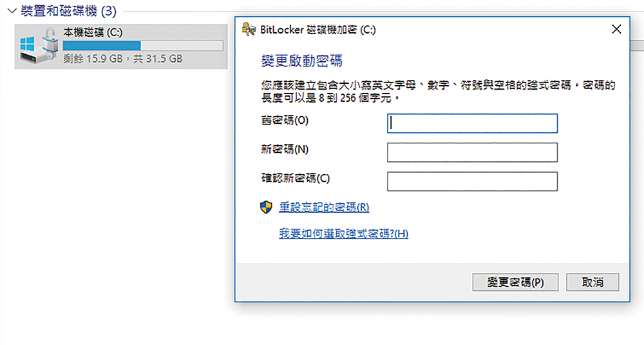Collapse the 裝置和磁碟機 section chevron
Viewport: 644px width, 345px height.
[x=12, y=11]
